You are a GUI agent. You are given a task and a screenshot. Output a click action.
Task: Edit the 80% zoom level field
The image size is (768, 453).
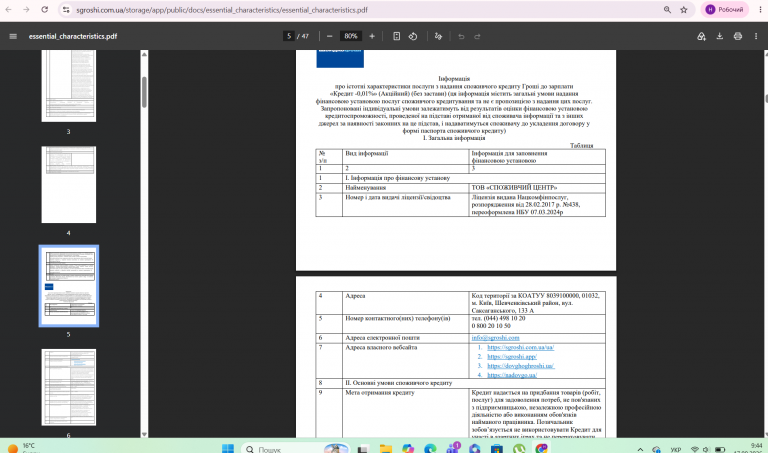(x=351, y=36)
